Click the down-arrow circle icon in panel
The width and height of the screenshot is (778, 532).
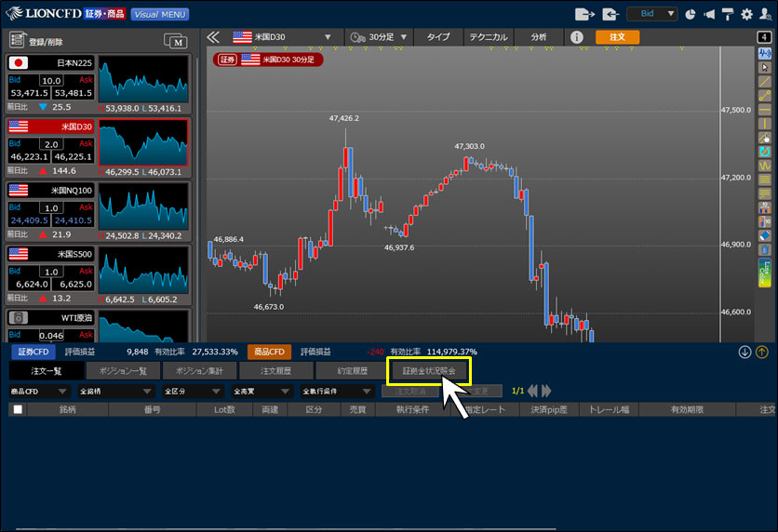[x=744, y=352]
